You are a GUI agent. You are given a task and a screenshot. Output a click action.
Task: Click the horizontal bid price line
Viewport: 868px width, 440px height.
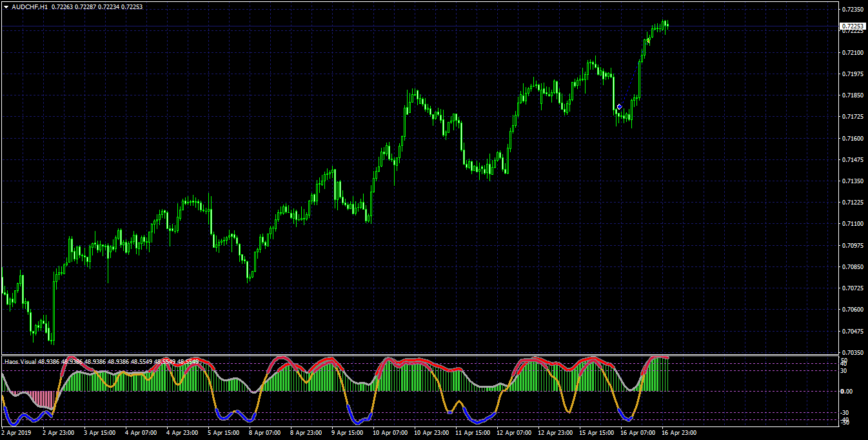tap(419, 26)
